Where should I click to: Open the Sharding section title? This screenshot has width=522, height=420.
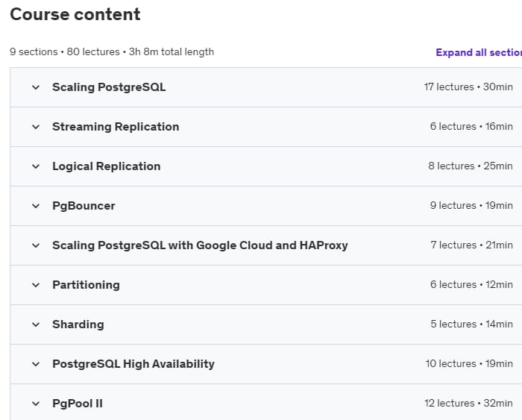(78, 325)
